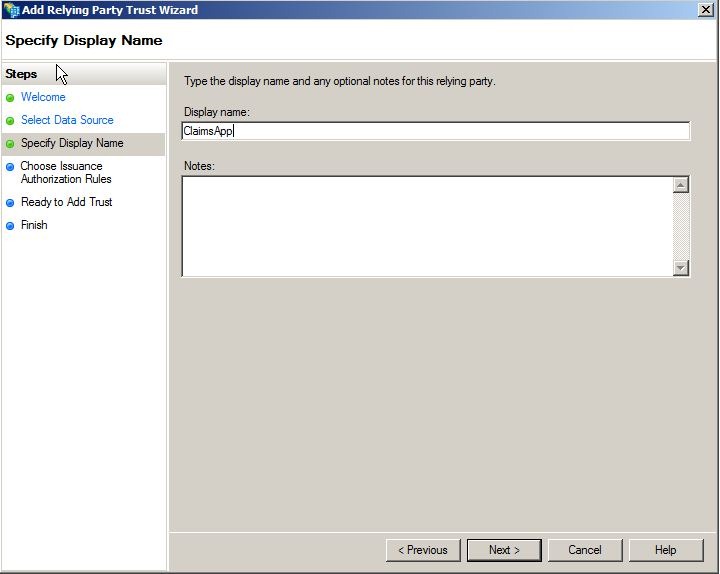
Task: Proceed using the Next button
Action: pos(504,550)
